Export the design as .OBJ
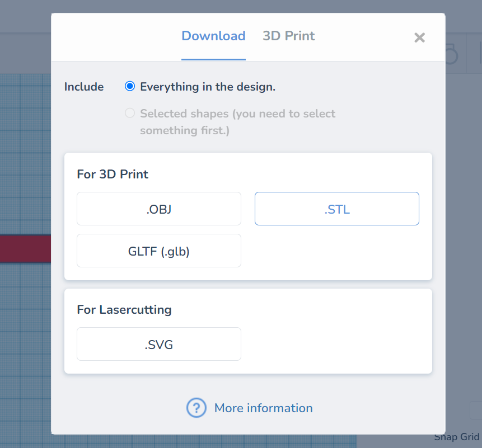 [x=159, y=209]
